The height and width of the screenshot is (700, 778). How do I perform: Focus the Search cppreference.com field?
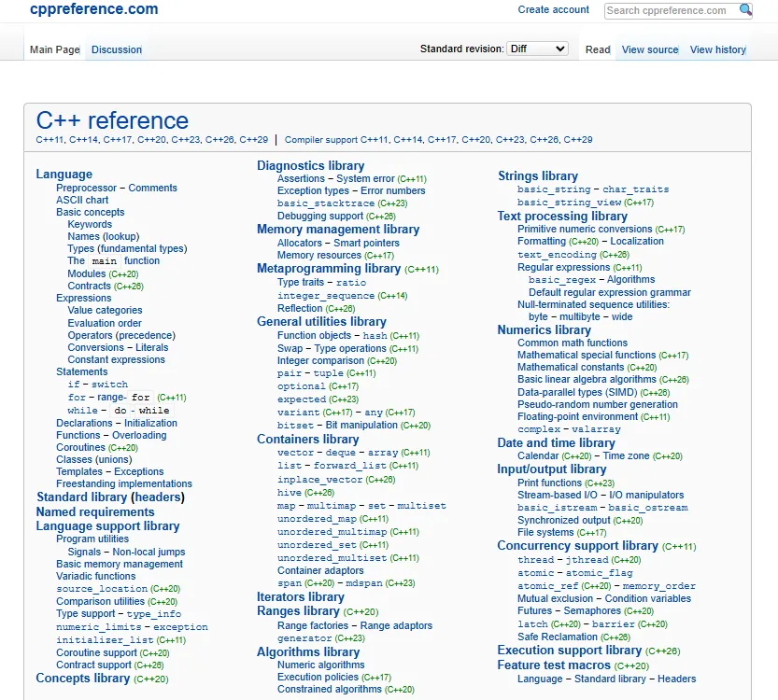point(671,10)
